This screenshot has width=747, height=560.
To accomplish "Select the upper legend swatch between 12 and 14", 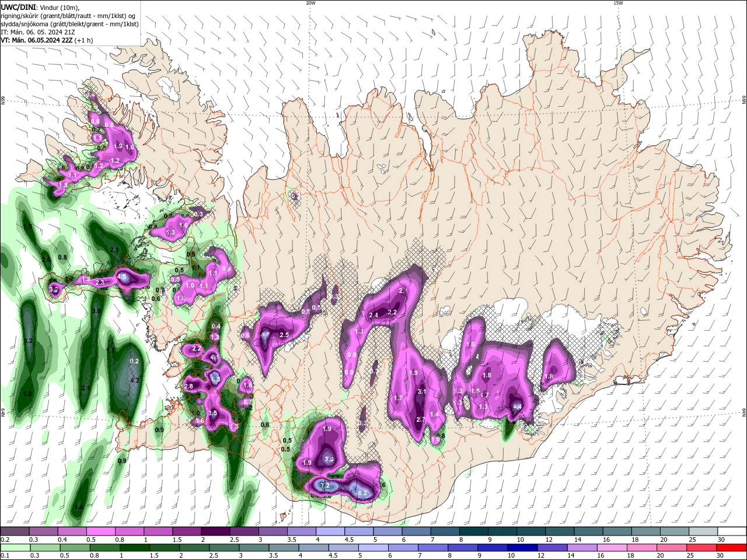I will click(x=559, y=531).
